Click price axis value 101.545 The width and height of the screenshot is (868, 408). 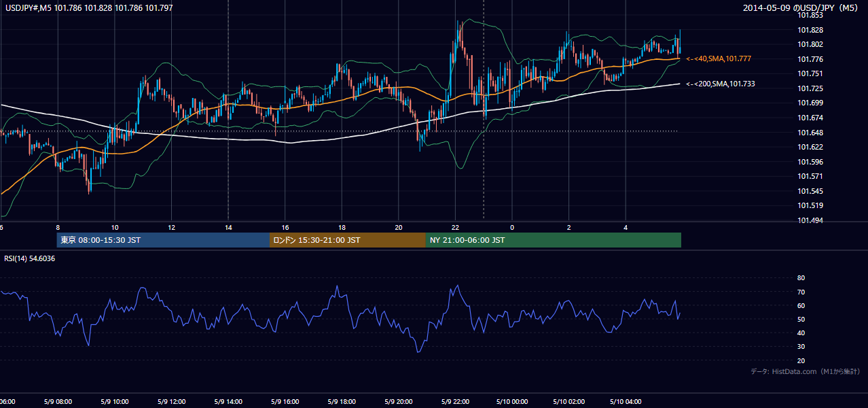click(810, 191)
